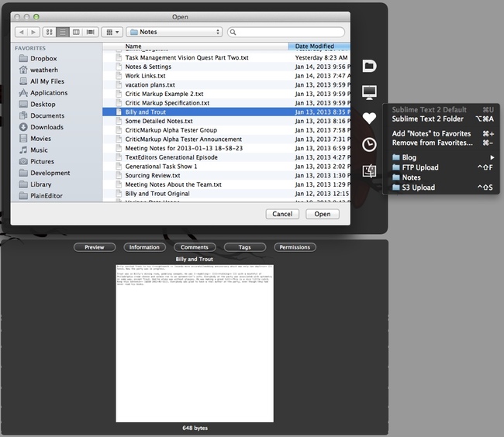The width and height of the screenshot is (504, 437).
Task: Switch to the Comments tab
Action: (x=195, y=247)
